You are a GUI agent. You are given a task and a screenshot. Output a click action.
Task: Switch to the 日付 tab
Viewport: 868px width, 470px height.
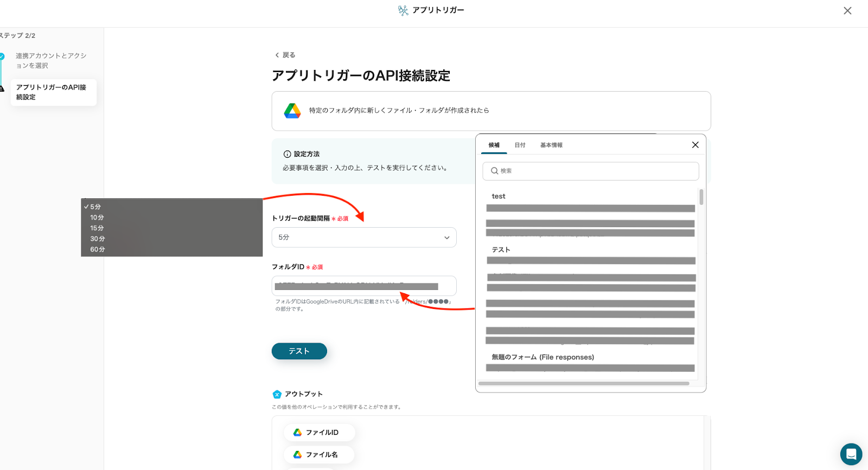[520, 145]
